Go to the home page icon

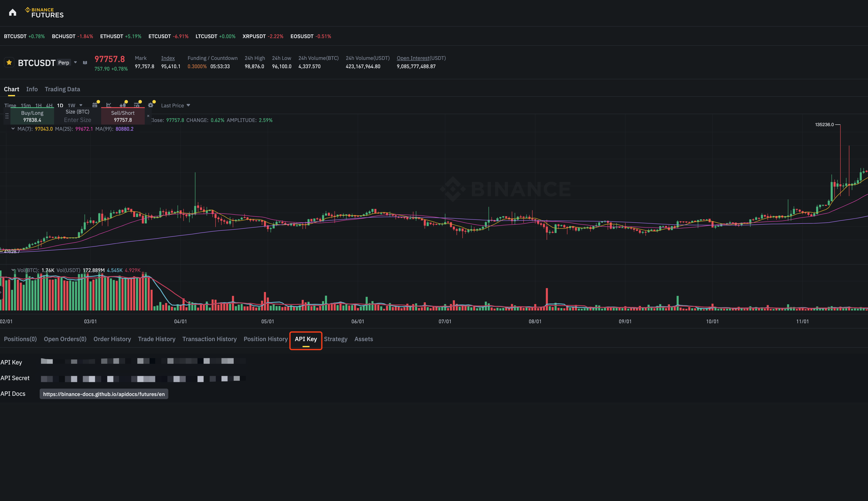point(13,13)
